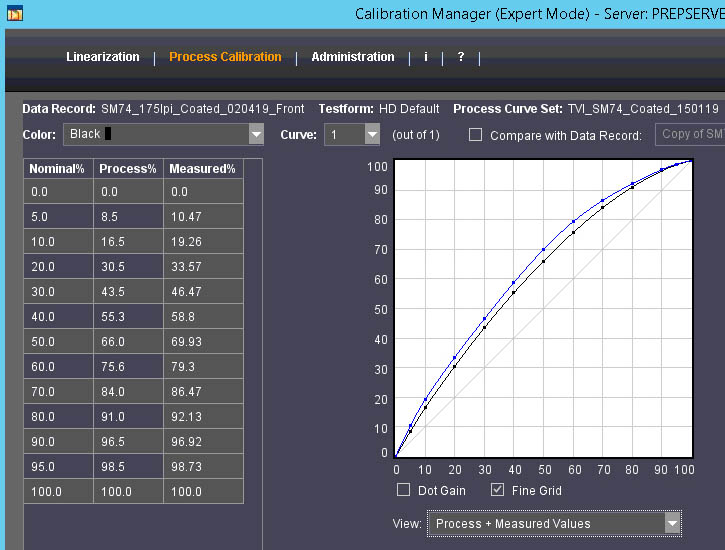Select Nominal value 40.0 cell
Screen dimensions: 725x550
[58, 316]
